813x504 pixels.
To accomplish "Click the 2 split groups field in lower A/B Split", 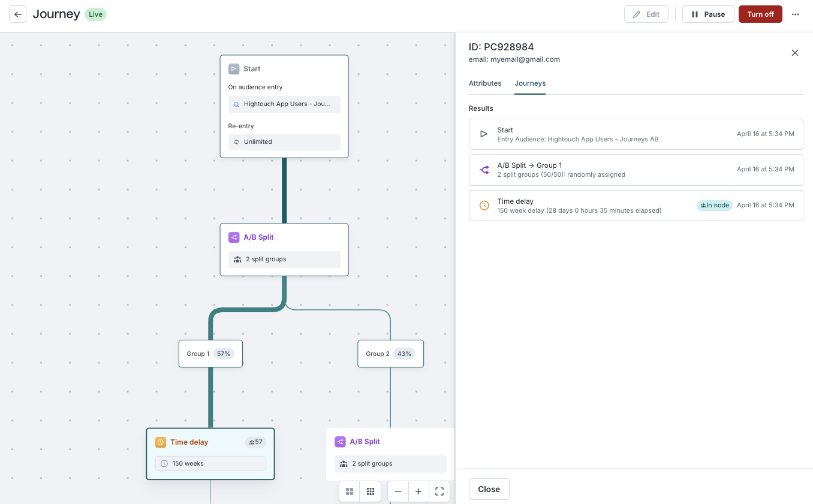I will 390,464.
